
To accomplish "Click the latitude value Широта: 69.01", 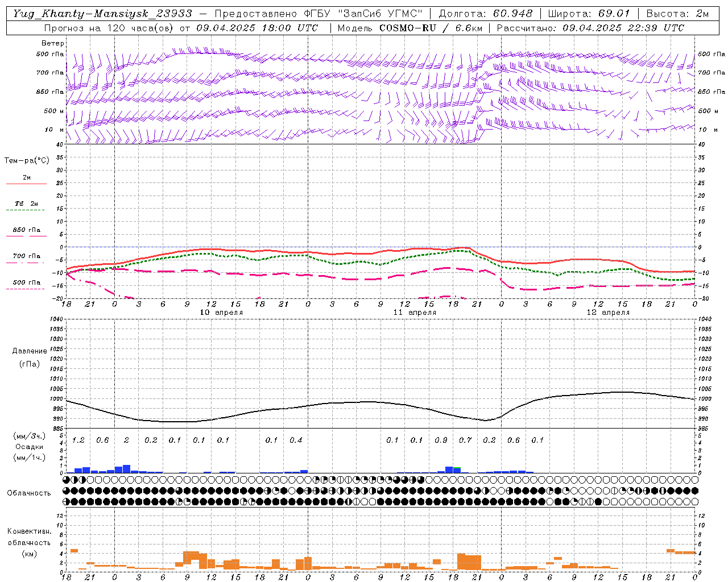I will [x=589, y=14].
